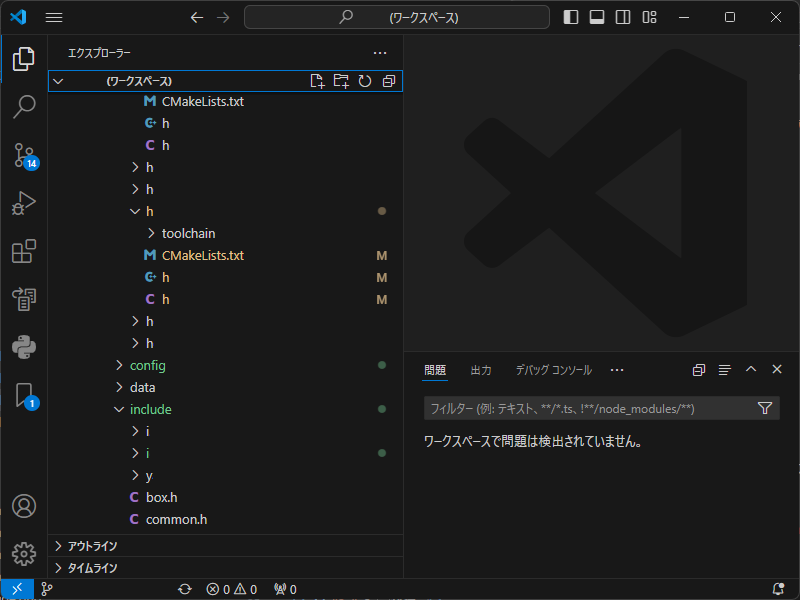800x600 pixels.
Task: Expand the config folder
Action: [226, 365]
